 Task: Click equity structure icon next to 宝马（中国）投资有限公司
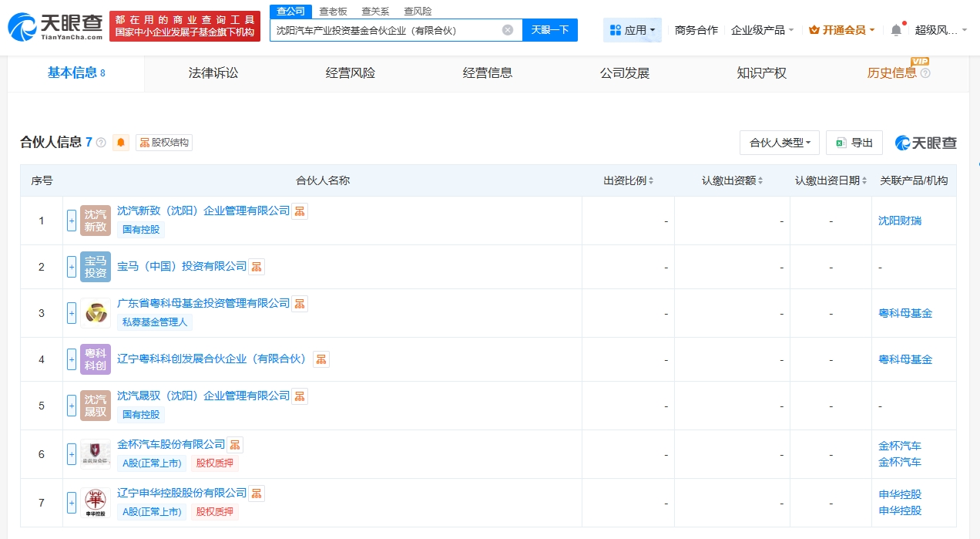[257, 267]
